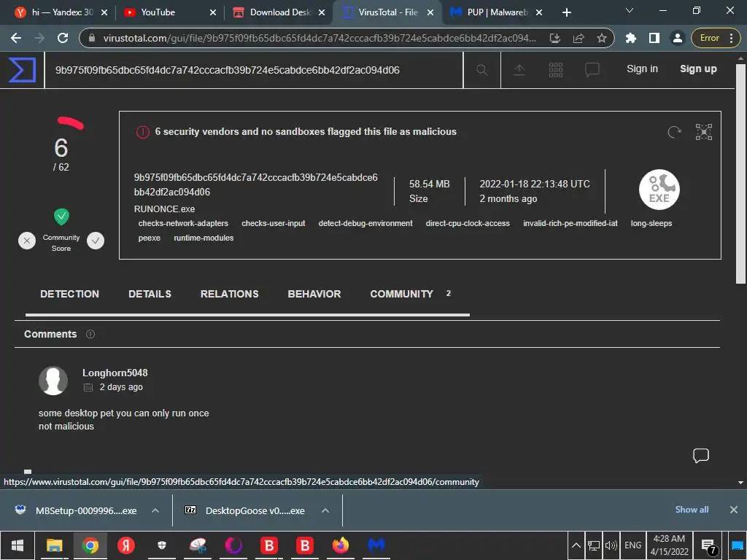
Task: Switch to the DETAILS tab
Action: pyautogui.click(x=150, y=295)
